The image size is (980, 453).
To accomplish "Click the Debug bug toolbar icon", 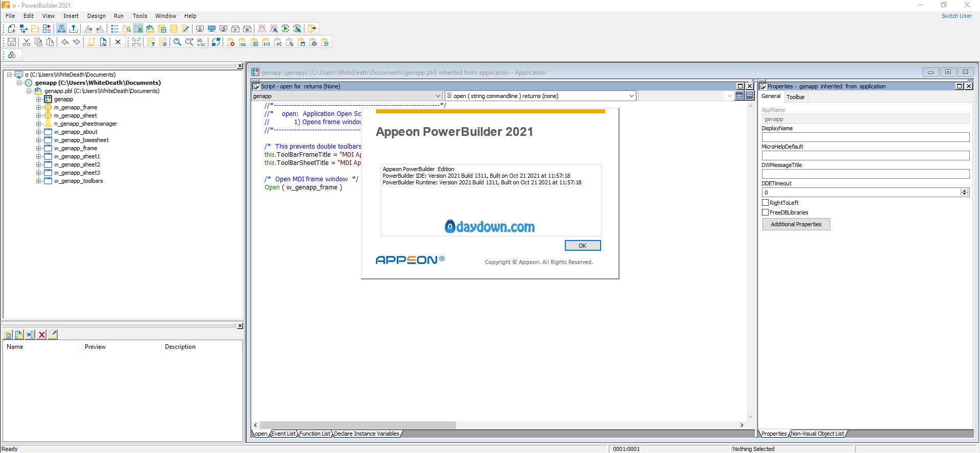I will click(x=261, y=29).
